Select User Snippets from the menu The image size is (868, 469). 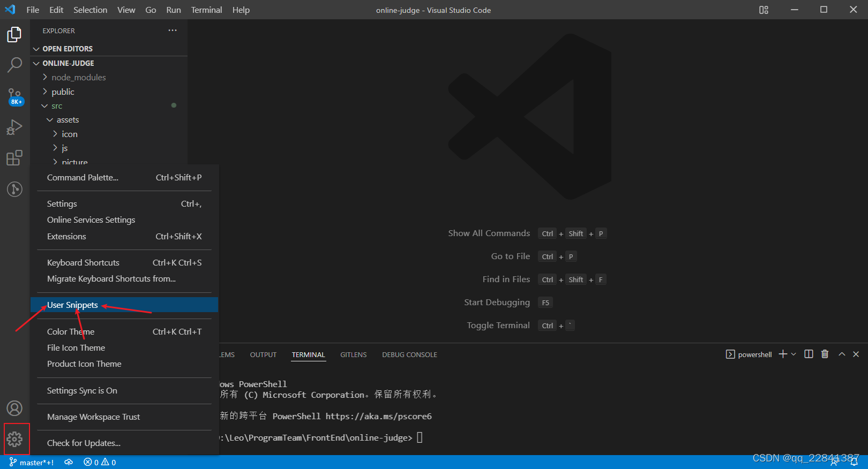(x=72, y=305)
